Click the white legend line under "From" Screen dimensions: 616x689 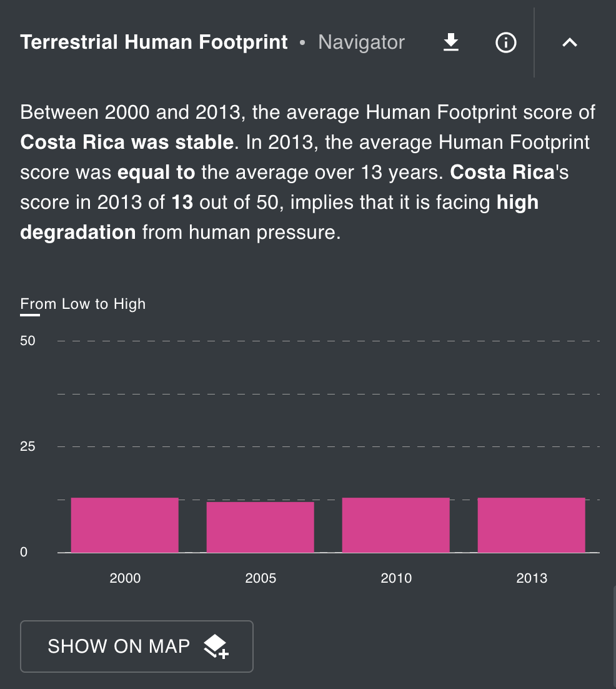[x=30, y=314]
